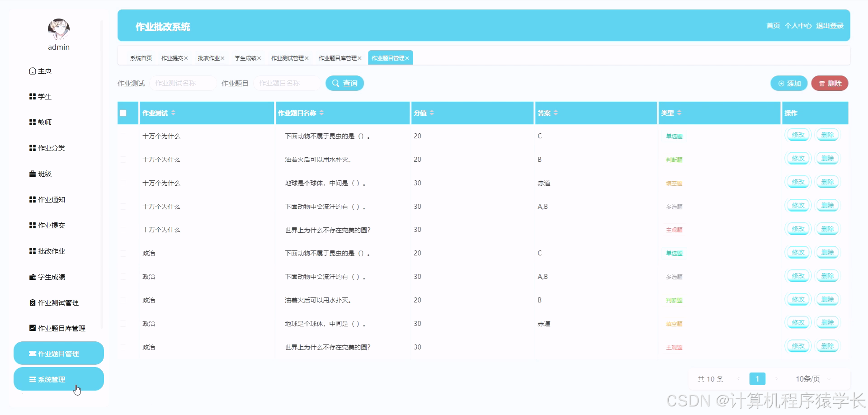
Task: Check the checkbox for first 十万个为什么 row
Action: coord(123,136)
